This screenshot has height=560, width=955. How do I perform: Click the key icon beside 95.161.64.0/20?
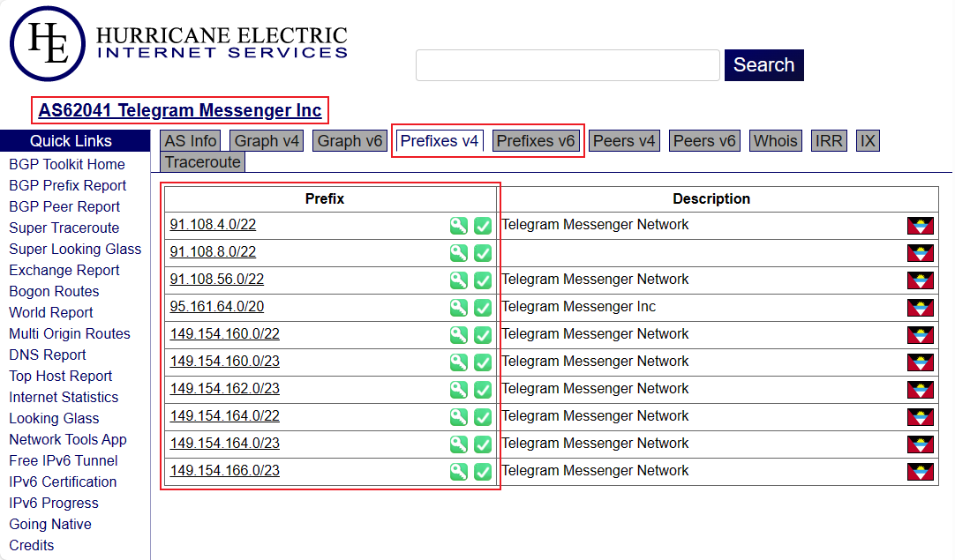[458, 308]
